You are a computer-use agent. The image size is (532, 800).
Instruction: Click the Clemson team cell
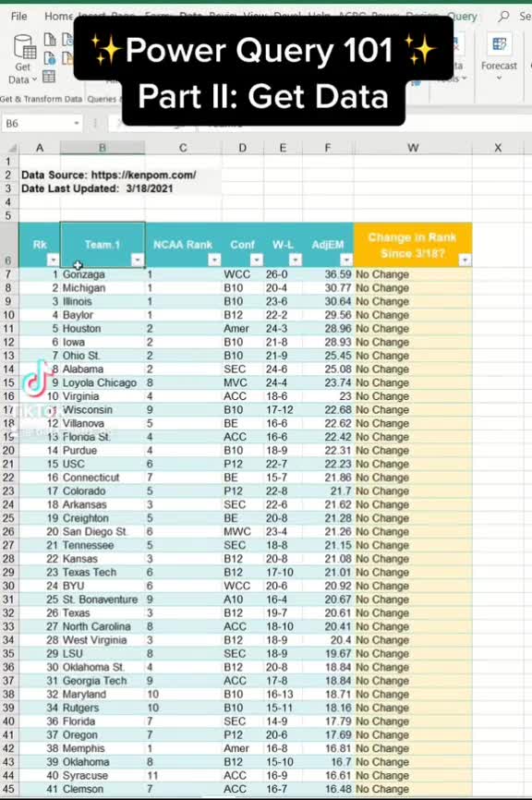pyautogui.click(x=103, y=789)
